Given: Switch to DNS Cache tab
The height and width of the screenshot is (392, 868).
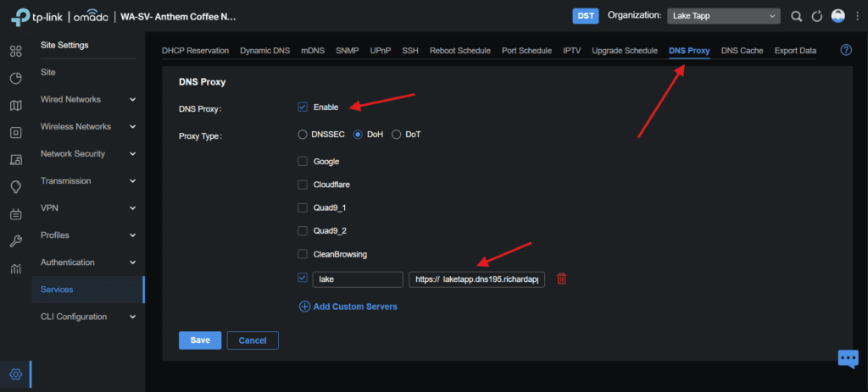Looking at the screenshot, I should tap(743, 50).
